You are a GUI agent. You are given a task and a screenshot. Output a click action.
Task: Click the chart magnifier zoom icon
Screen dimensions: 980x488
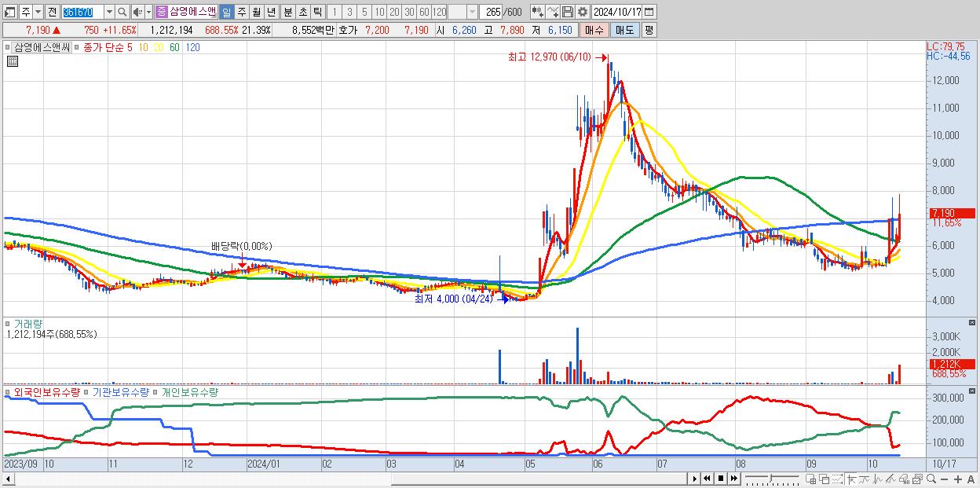[931, 479]
